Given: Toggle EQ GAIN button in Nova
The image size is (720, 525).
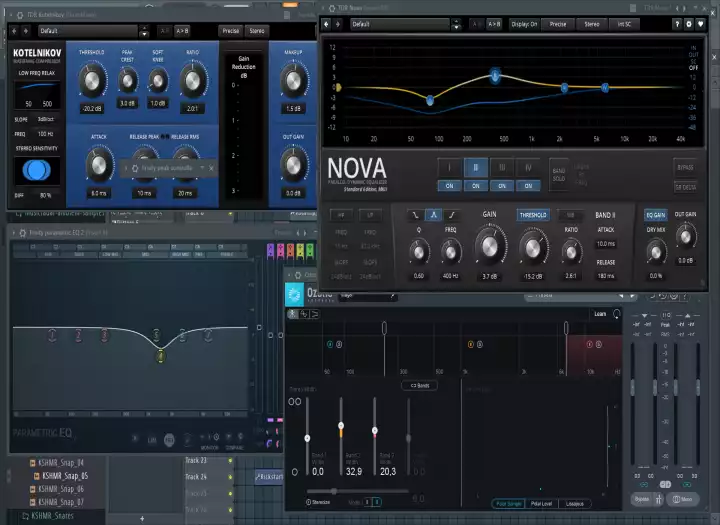Looking at the screenshot, I should click(x=656, y=215).
